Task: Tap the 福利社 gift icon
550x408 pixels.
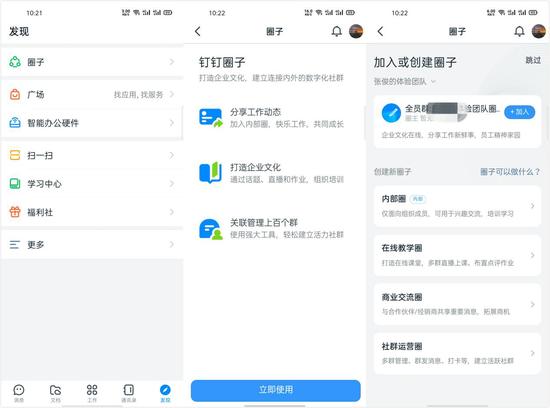Action: tap(15, 212)
